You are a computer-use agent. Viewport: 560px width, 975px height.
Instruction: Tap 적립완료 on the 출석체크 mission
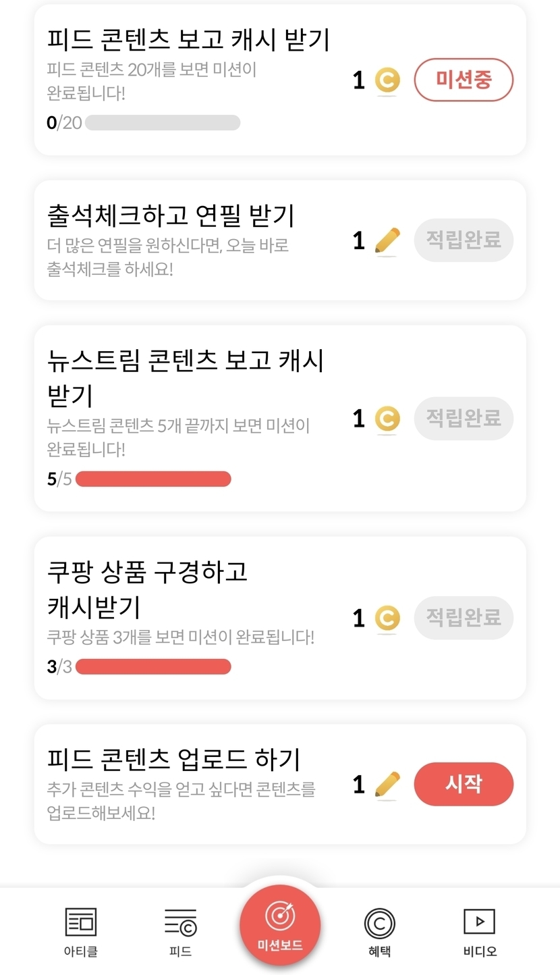click(x=464, y=240)
